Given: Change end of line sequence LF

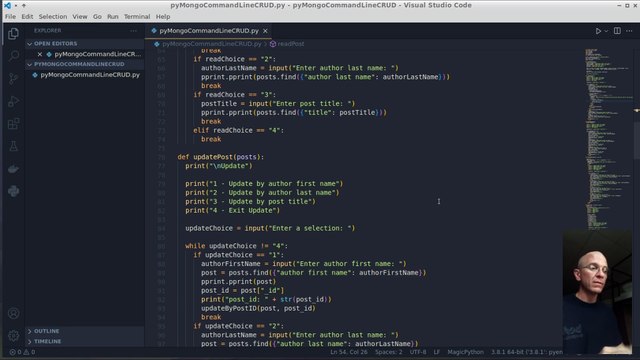Looking at the screenshot, I should point(437,352).
